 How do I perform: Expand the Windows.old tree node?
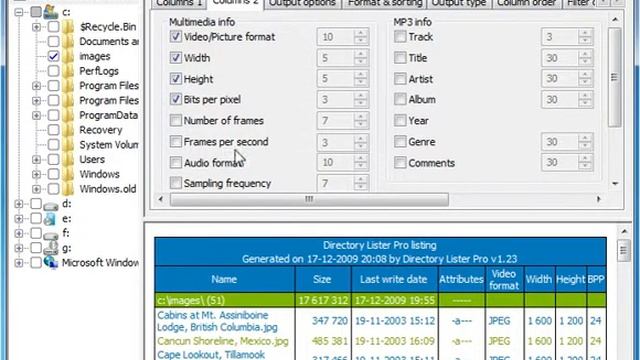point(36,189)
